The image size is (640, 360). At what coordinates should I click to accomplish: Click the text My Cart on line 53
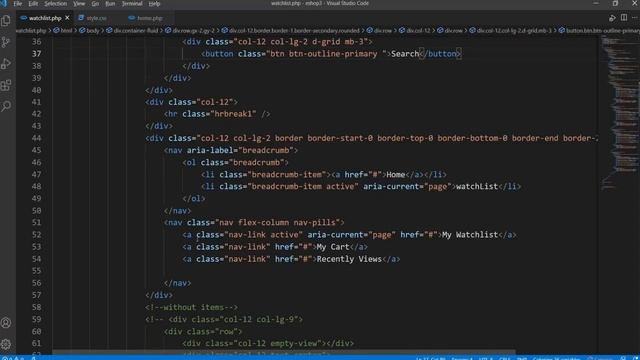pyautogui.click(x=333, y=247)
